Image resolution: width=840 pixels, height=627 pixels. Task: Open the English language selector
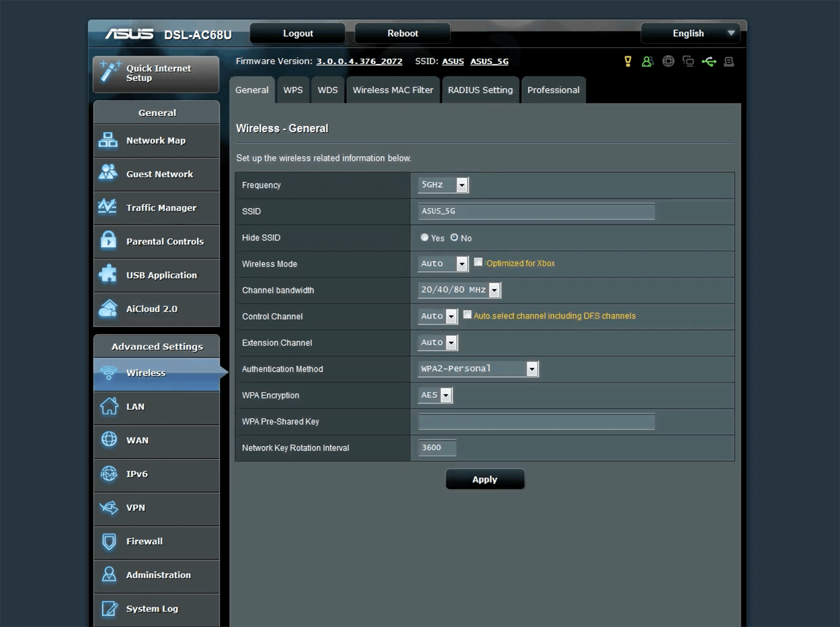tap(690, 34)
